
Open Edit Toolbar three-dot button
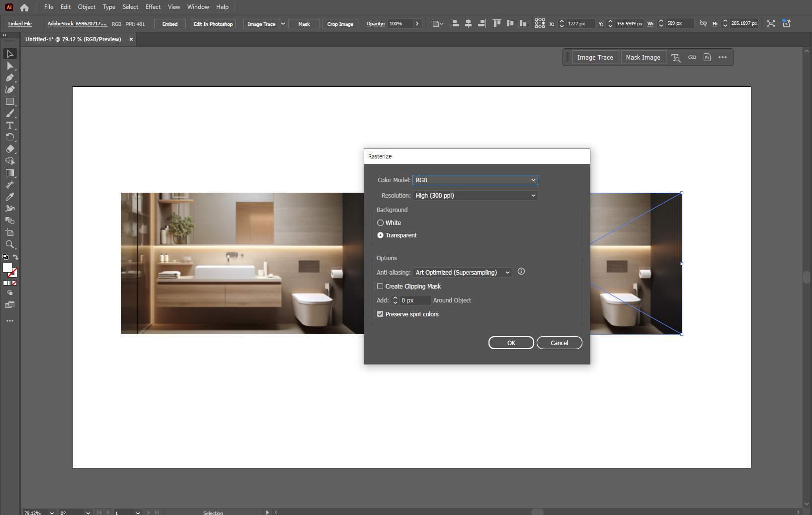10,321
